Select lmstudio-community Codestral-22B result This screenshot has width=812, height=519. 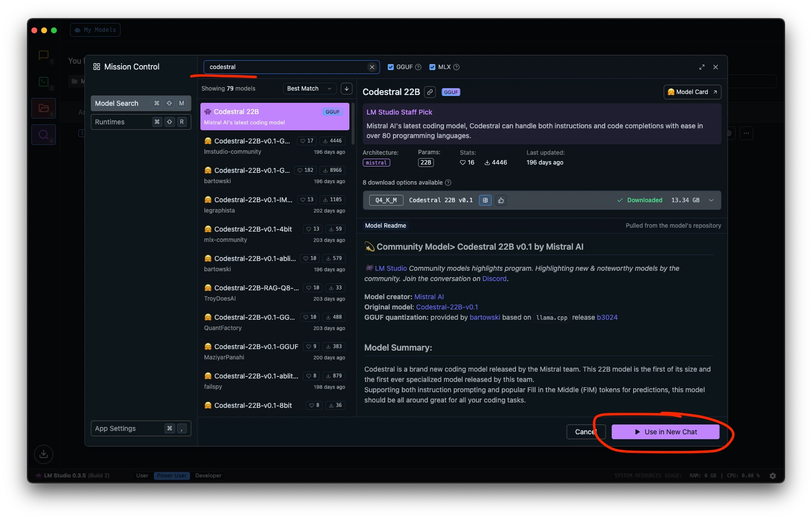(275, 146)
